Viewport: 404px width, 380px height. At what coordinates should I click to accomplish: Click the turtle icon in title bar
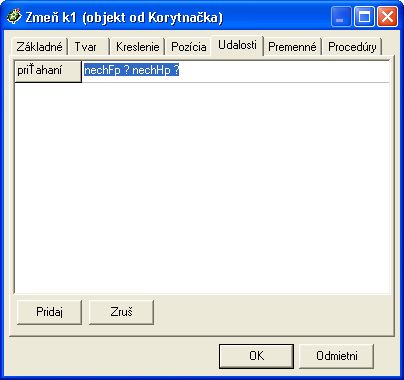tap(14, 17)
